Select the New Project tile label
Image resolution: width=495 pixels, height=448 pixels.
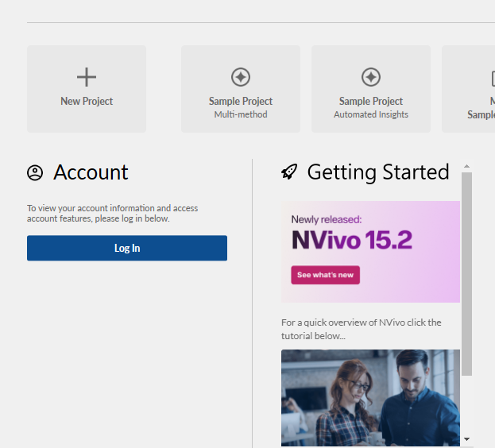pos(87,102)
